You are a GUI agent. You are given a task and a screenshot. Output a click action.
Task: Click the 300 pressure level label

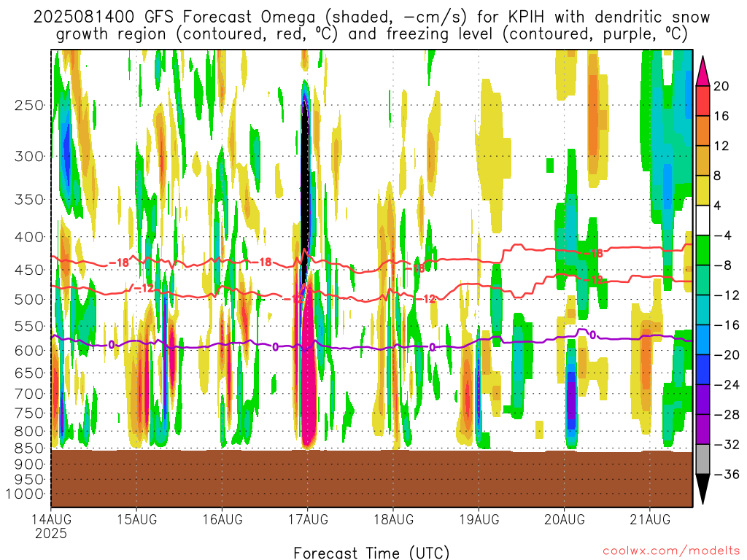[28, 156]
